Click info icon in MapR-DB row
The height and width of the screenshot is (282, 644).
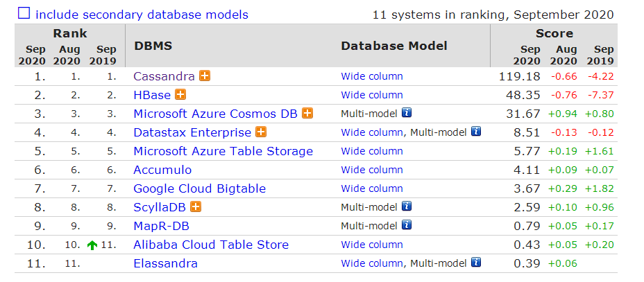point(407,224)
